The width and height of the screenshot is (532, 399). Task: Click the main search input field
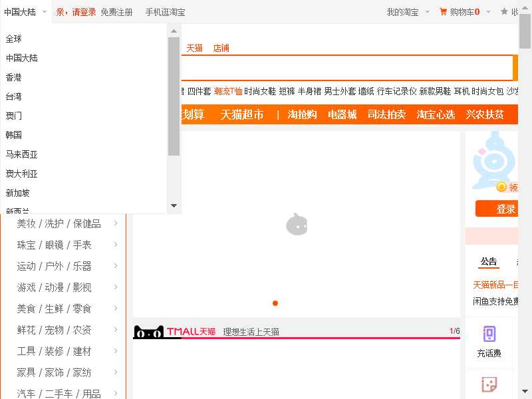pyautogui.click(x=346, y=68)
